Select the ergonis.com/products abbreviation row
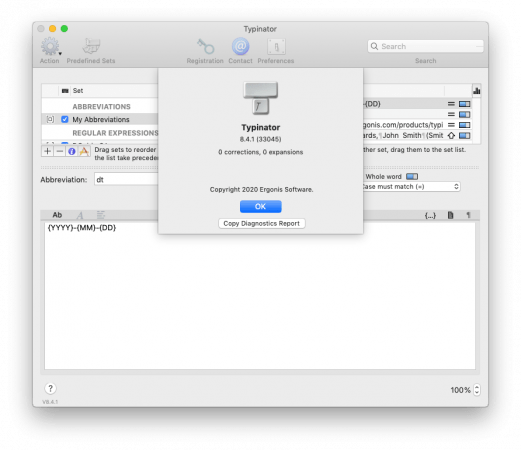Viewport: 521px width, 450px height. point(417,125)
